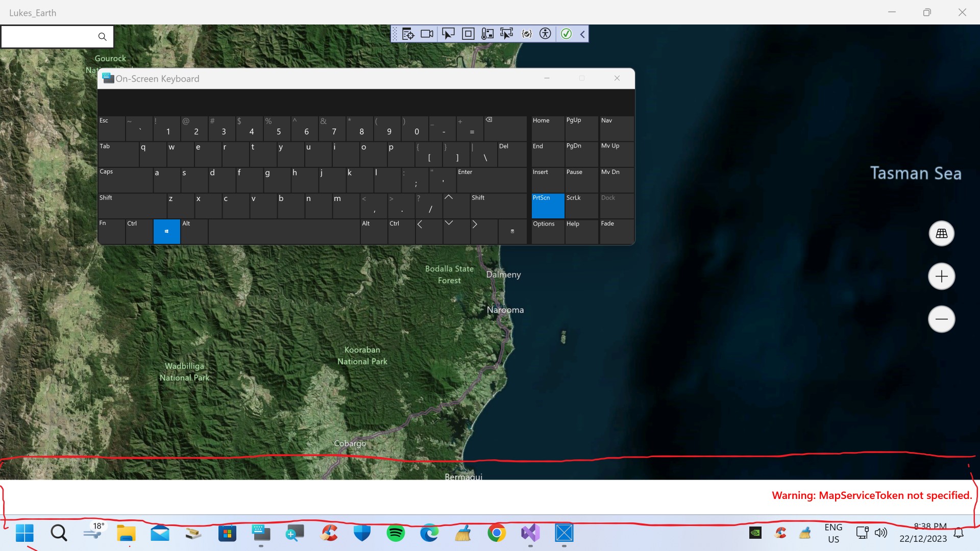The width and height of the screenshot is (980, 551).
Task: Click the video camera icon in the debug toolbar
Action: pos(427,34)
